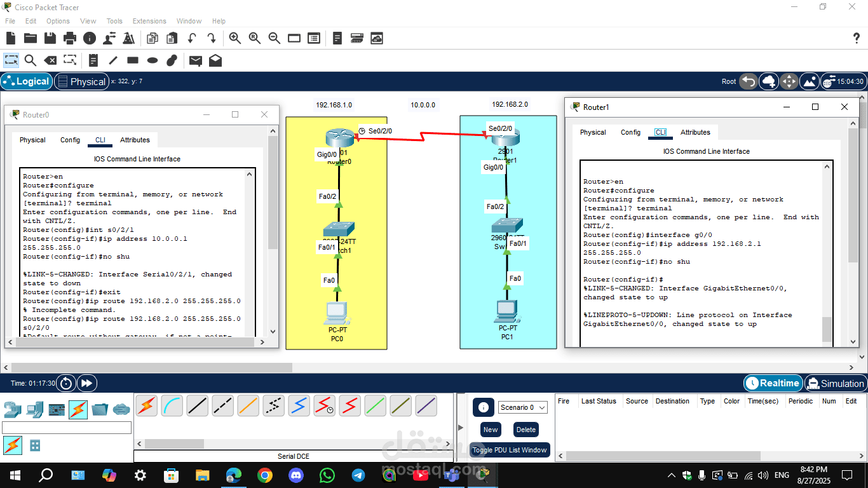Screen dimensions: 868x488
Task: Open the File menu
Action: (10, 21)
